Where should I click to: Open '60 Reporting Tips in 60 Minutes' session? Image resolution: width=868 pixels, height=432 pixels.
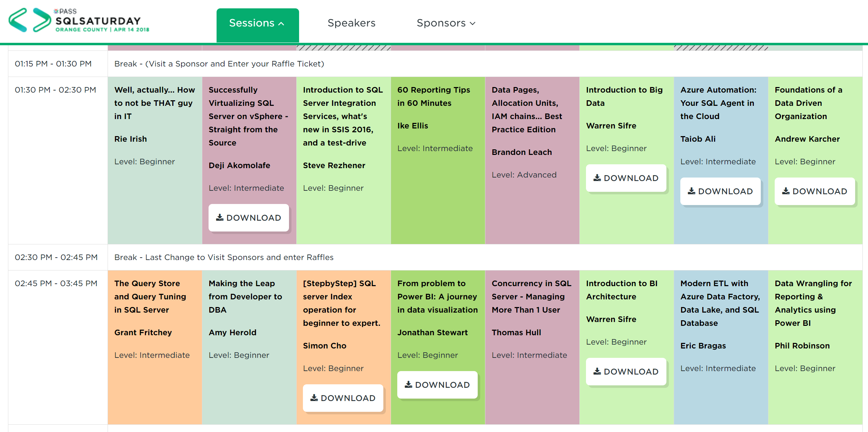click(x=433, y=96)
